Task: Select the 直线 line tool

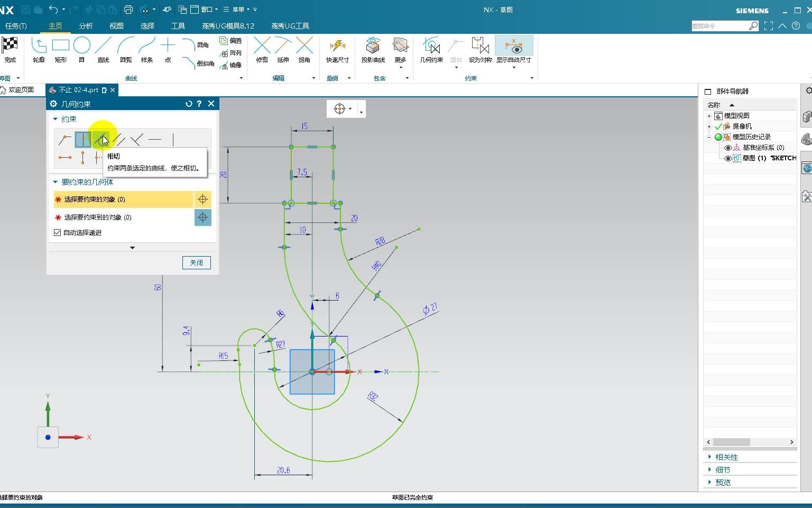Action: coord(103,50)
